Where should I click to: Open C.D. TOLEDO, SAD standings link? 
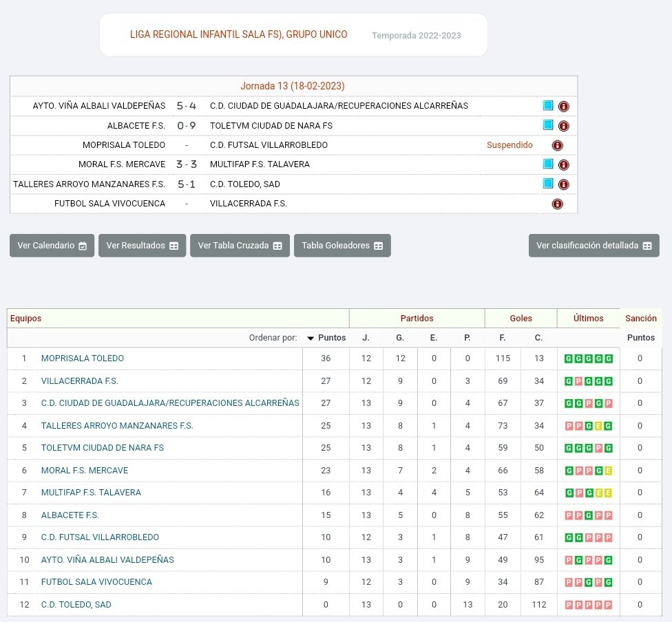point(76,604)
